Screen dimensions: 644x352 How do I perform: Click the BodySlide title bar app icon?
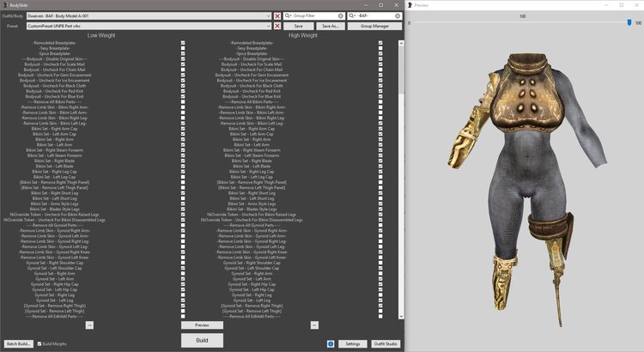click(x=5, y=5)
